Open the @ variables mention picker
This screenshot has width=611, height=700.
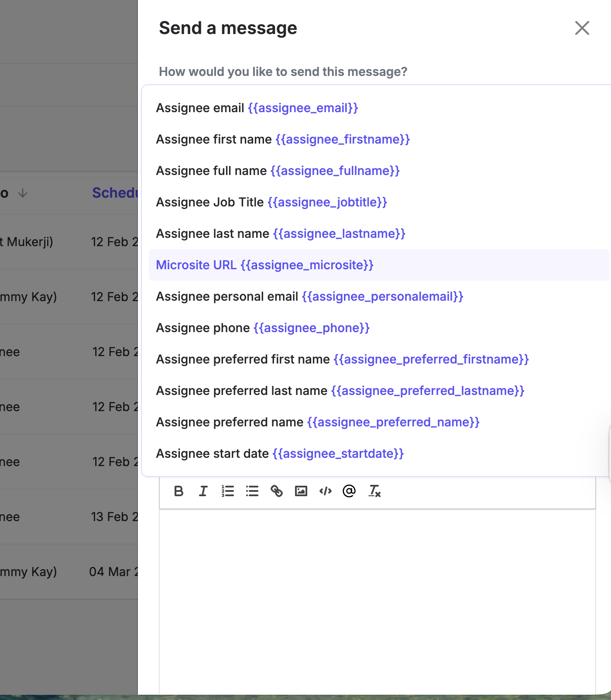pos(349,491)
